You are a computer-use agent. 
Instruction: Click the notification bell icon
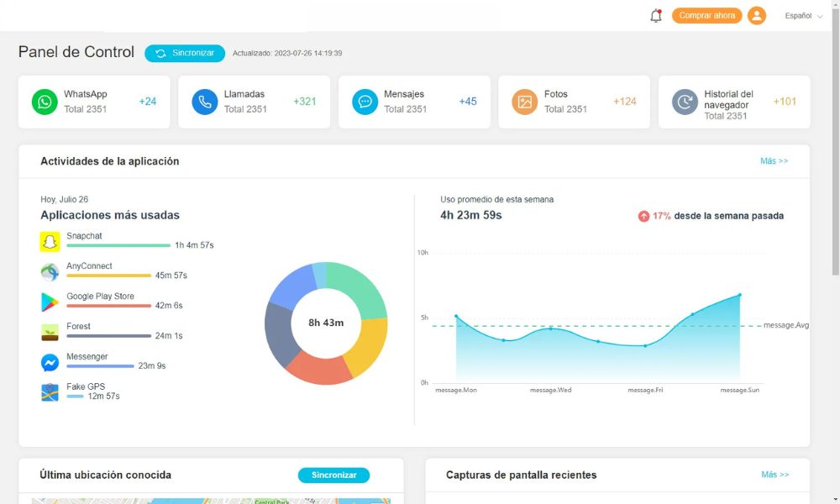coord(656,16)
